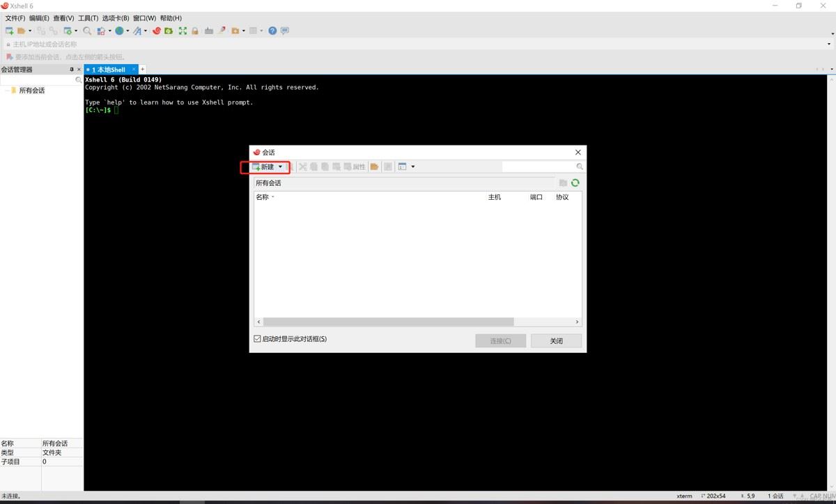Launch Xftp with the red swirl icon
Viewport: 836px width, 504px height.
click(157, 31)
